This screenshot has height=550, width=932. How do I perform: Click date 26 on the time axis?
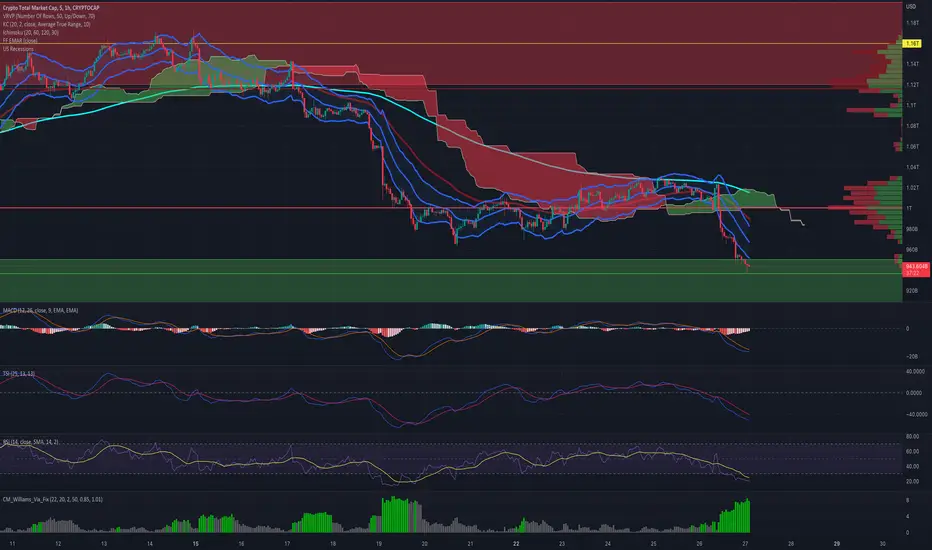click(699, 543)
